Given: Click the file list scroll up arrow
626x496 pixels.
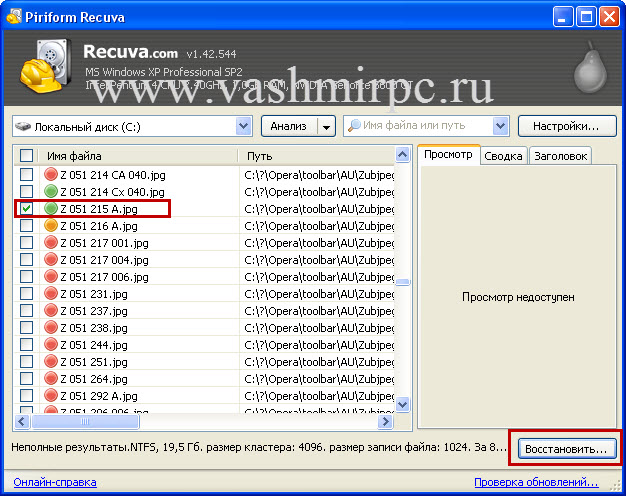Looking at the screenshot, I should tap(403, 155).
